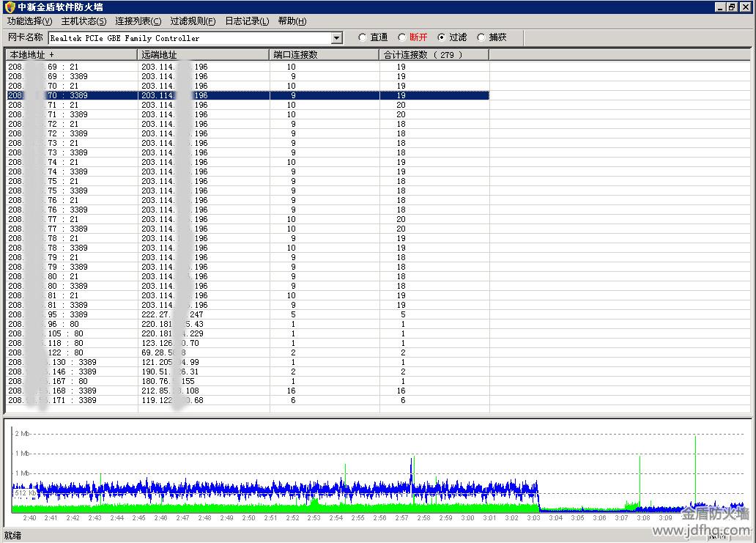Expand the network card name dropdown arrow
The image size is (756, 543).
point(337,38)
